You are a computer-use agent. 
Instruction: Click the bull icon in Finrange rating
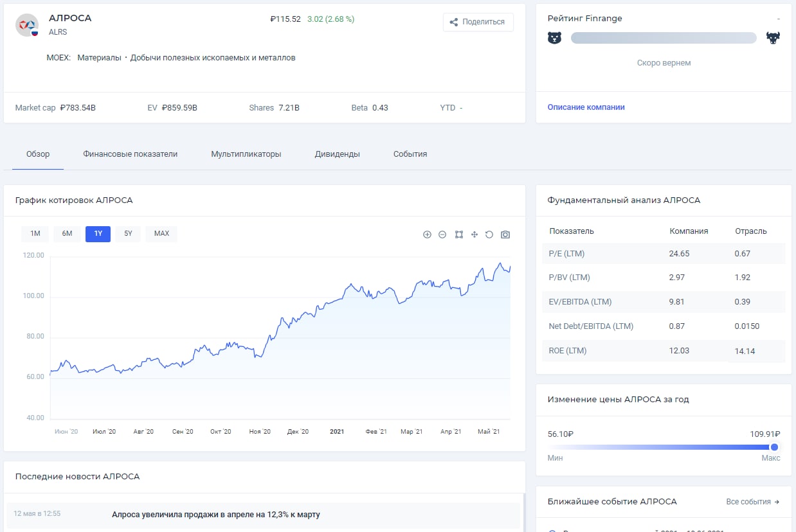[x=772, y=38]
